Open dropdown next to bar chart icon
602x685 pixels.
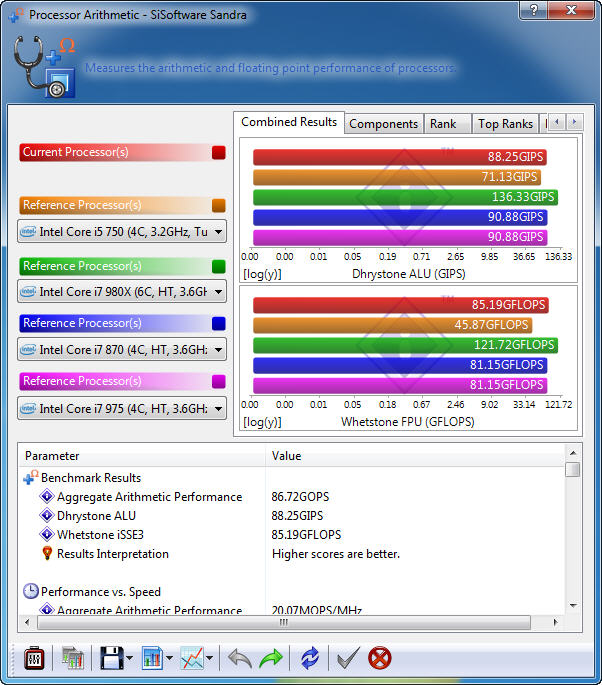[170, 658]
